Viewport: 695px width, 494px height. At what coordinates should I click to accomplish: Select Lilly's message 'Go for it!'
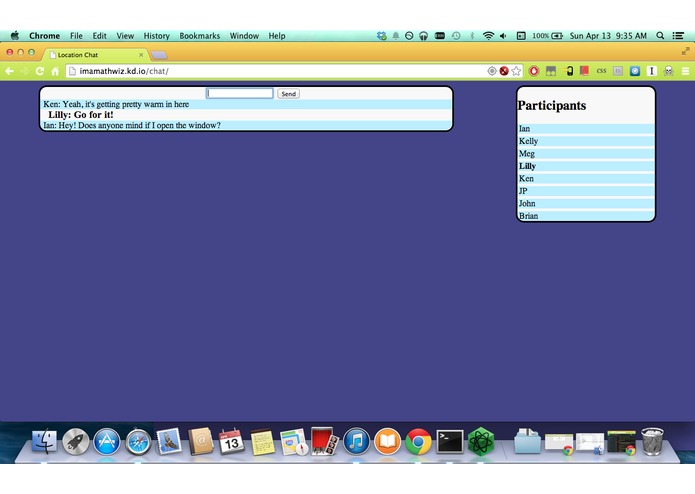click(x=81, y=115)
